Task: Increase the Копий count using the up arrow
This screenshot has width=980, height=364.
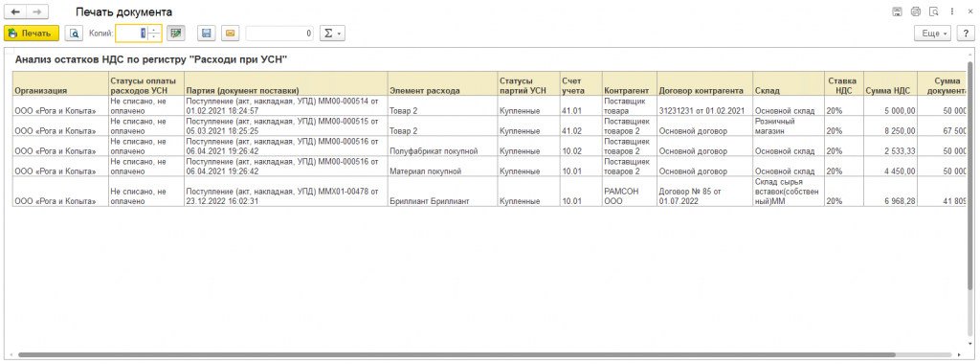Action: [154, 30]
